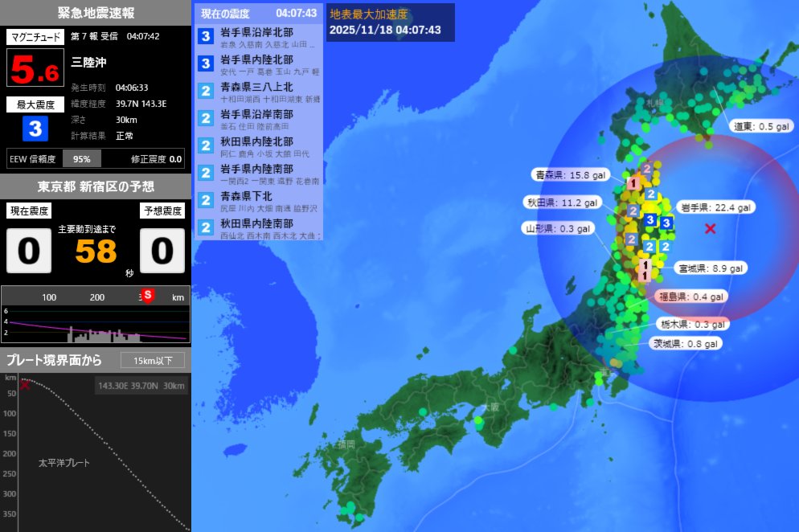
Task: Click the 道東: 0.5 gal label
Action: pos(760,125)
